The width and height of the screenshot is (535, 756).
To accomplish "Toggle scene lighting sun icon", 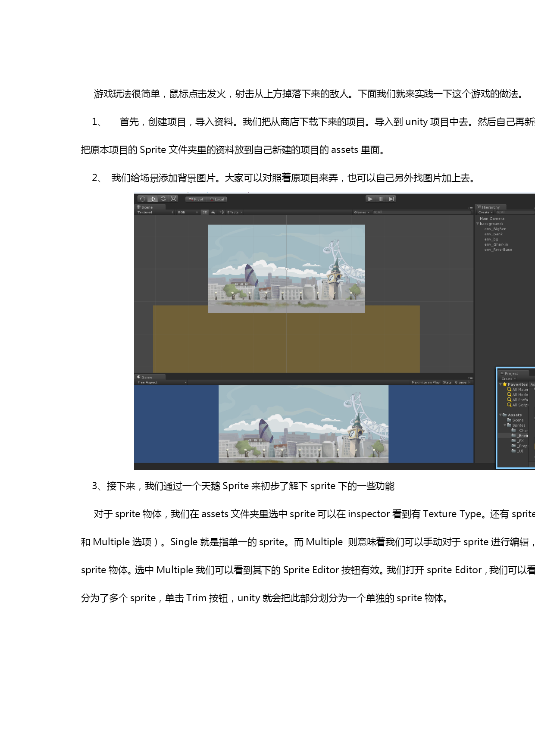I will click(x=213, y=212).
